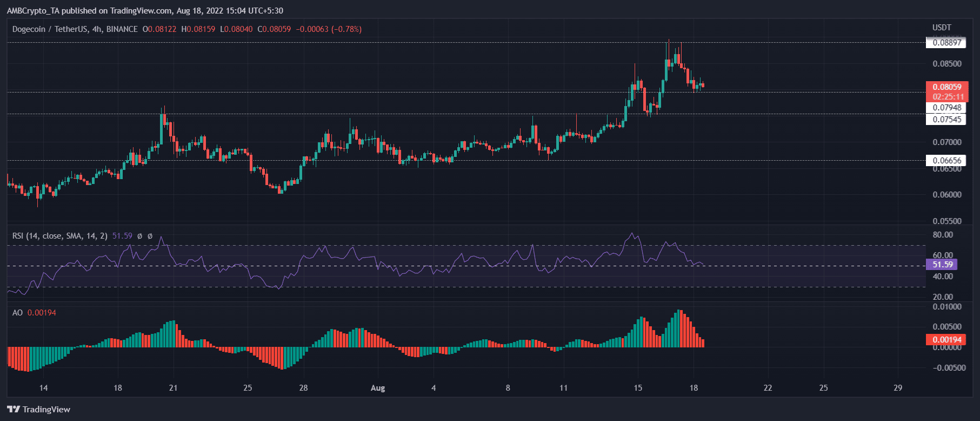Click the 15 date label on time axis
980x421 pixels.
[x=638, y=388]
